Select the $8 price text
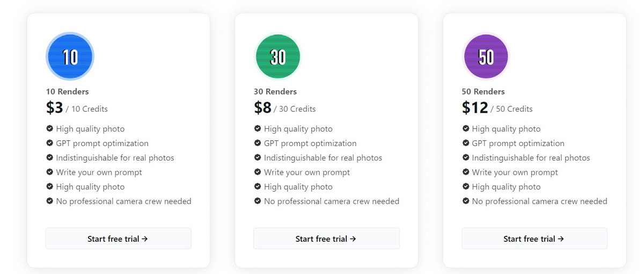644x274 pixels. 263,108
